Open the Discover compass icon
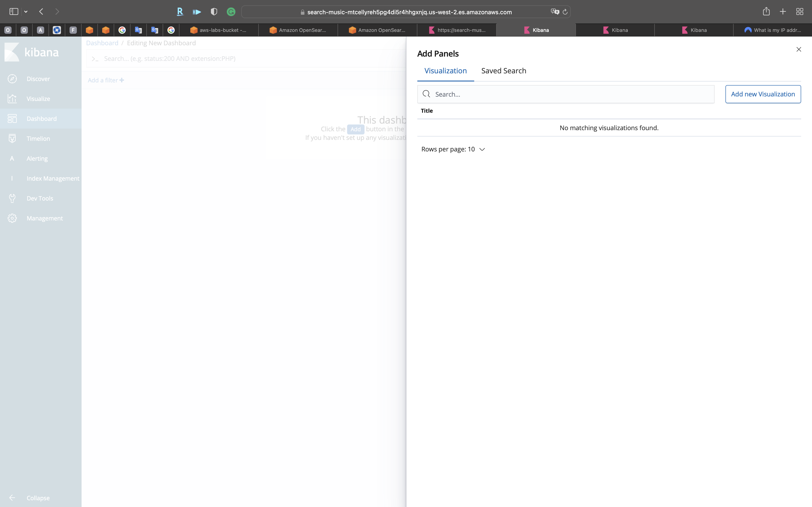 [x=12, y=79]
